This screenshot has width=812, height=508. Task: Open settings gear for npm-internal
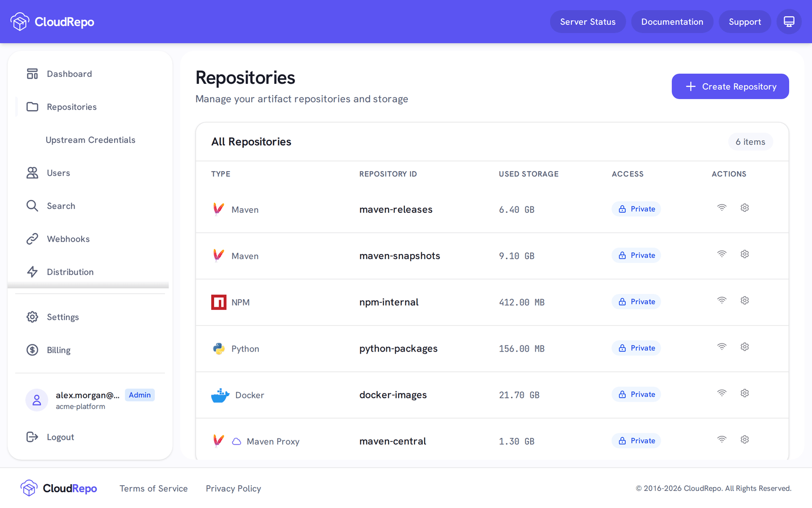[x=745, y=300]
